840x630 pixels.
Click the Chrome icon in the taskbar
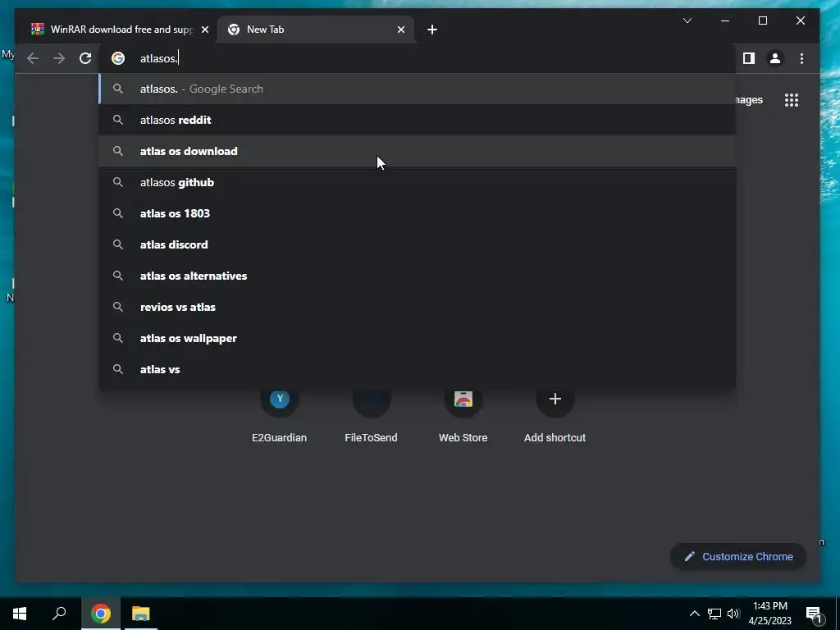[x=101, y=614]
